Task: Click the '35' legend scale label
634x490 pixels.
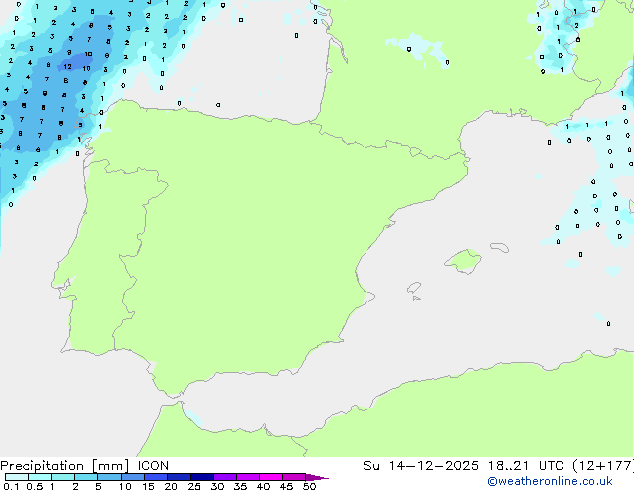Action: [240, 486]
